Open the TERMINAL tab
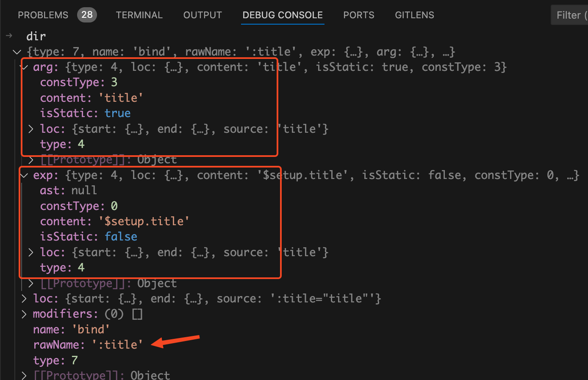Viewport: 588px width, 380px height. (x=139, y=15)
